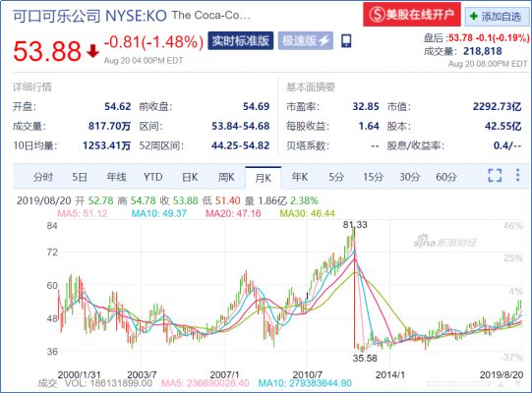
Task: Click the 开盘 value 54.62
Action: 117,106
